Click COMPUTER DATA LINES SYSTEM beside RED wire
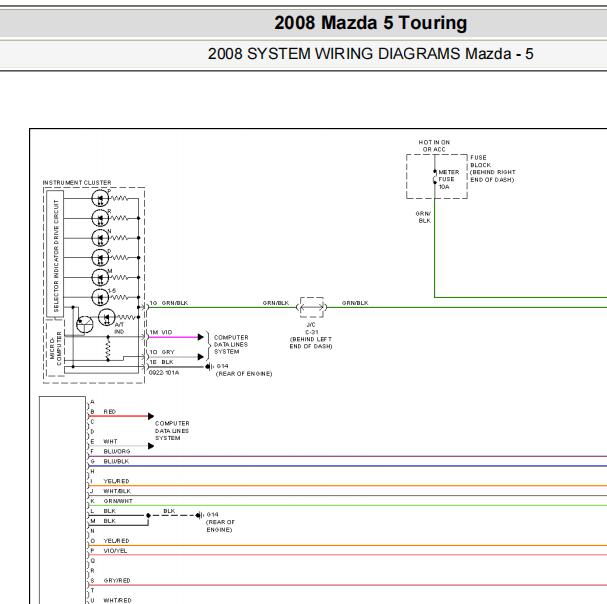The width and height of the screenshot is (607, 604). pyautogui.click(x=172, y=431)
